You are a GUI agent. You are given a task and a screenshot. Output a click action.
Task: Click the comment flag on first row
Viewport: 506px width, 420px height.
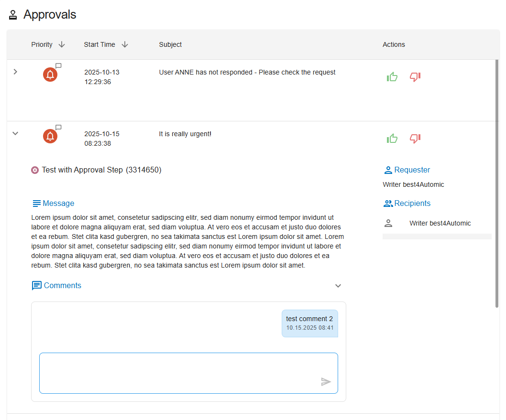[x=58, y=66]
